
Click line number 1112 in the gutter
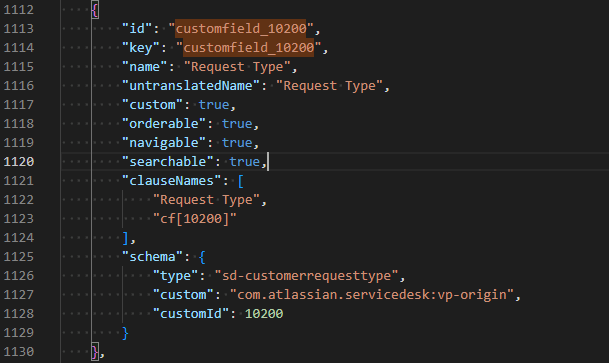pyautogui.click(x=19, y=9)
